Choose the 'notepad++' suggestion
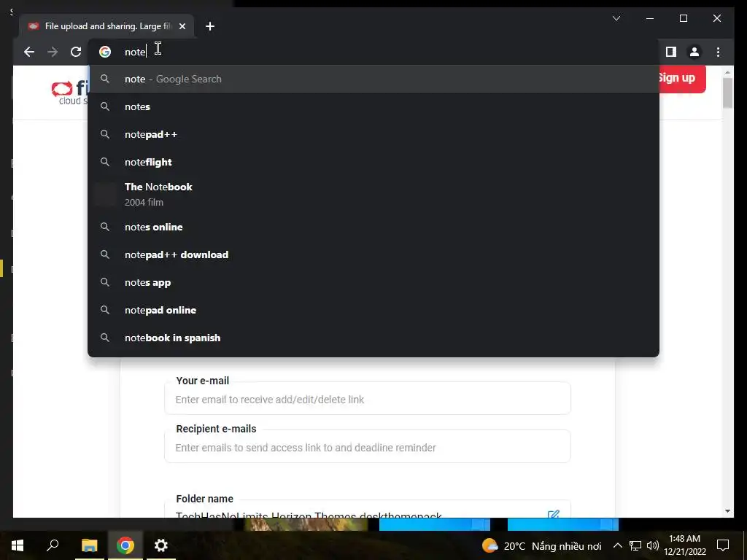The image size is (747, 560). [x=373, y=134]
